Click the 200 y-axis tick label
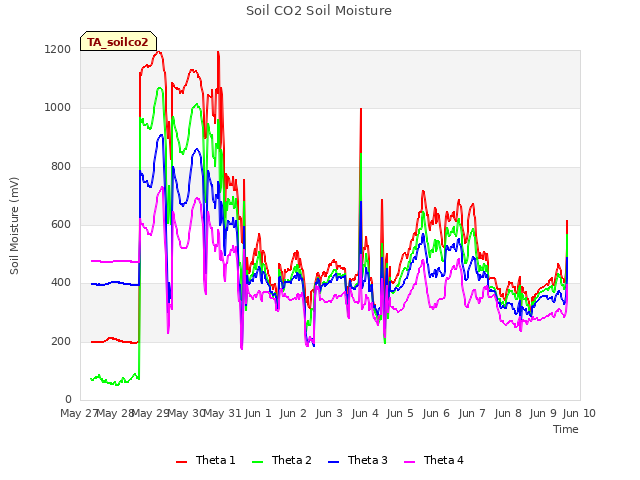The height and width of the screenshot is (480, 640). pyautogui.click(x=61, y=341)
